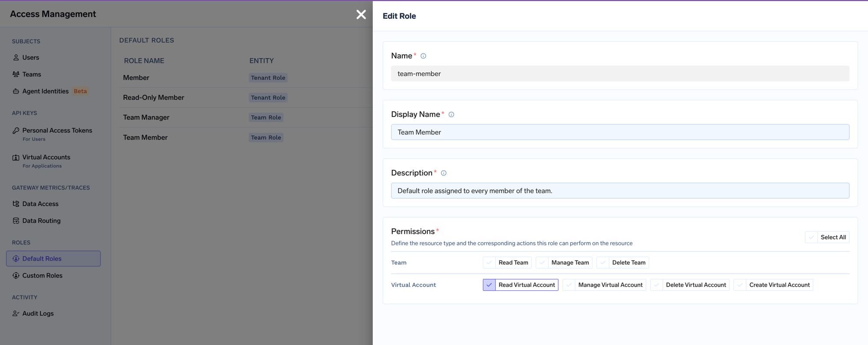The image size is (868, 345).
Task: Close the Edit Role panel with X
Action: [x=361, y=14]
